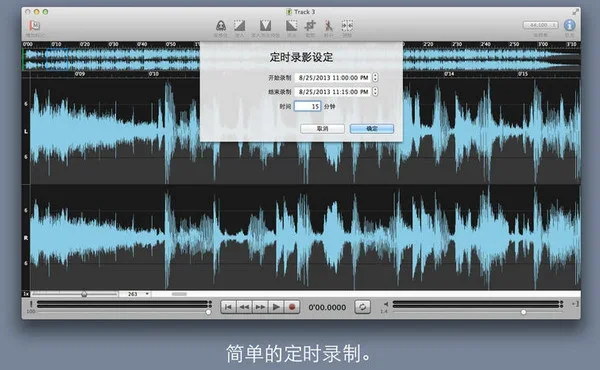Click the 1x zoom reset icon

pos(26,294)
